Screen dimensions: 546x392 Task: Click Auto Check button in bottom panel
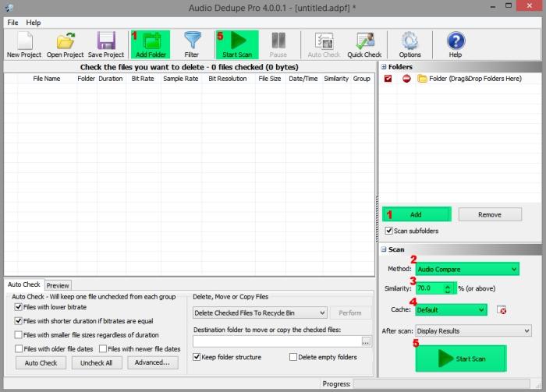coord(41,363)
